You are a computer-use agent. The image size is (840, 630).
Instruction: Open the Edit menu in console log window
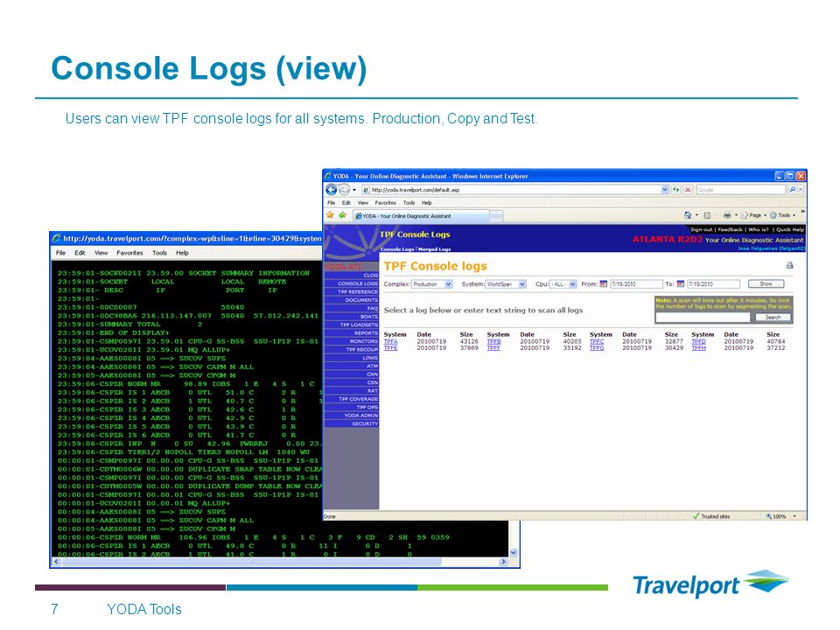coord(80,253)
